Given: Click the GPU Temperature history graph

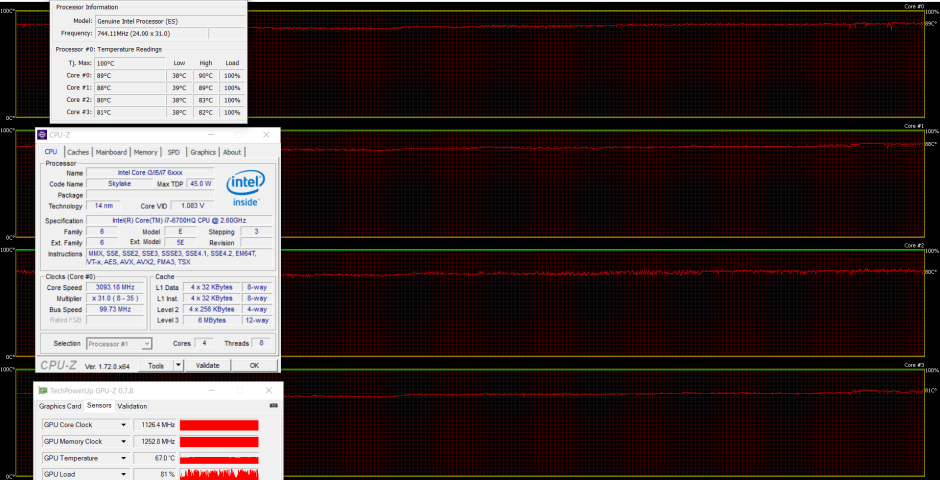Looking at the screenshot, I should [219, 458].
